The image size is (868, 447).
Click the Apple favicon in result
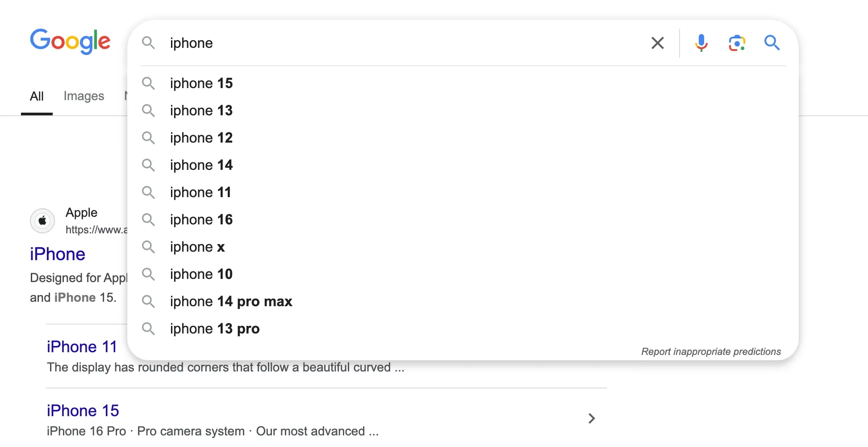42,220
